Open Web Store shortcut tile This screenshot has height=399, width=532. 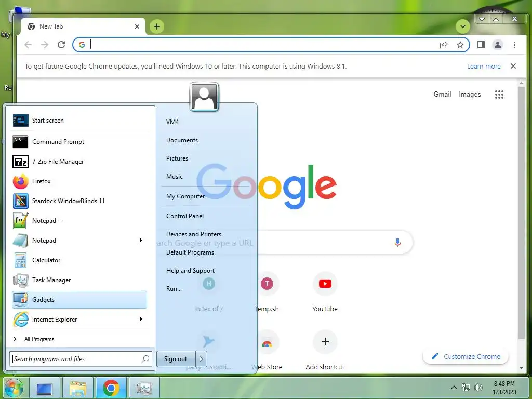coord(267,351)
